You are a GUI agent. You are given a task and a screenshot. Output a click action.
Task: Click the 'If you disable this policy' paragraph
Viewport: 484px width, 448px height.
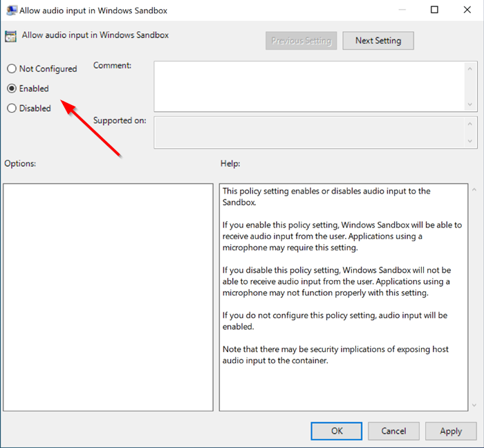point(337,281)
